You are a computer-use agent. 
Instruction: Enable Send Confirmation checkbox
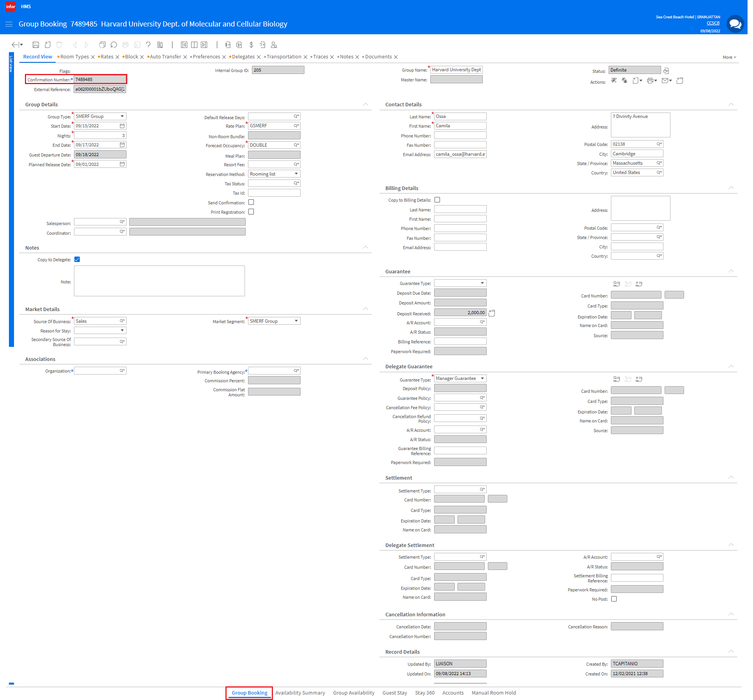pos(251,202)
